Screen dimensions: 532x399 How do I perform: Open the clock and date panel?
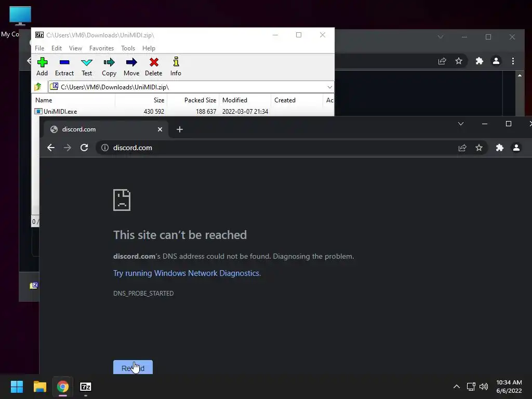(x=509, y=387)
